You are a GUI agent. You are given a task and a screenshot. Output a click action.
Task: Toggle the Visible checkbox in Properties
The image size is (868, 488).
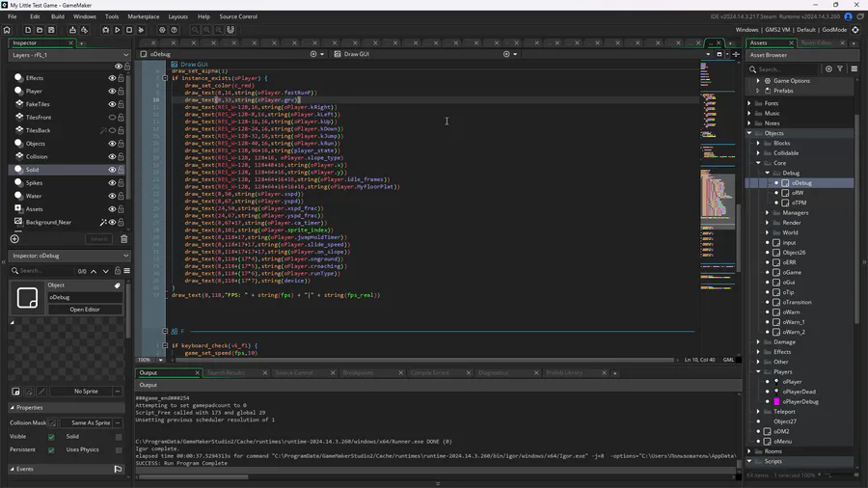(51, 436)
